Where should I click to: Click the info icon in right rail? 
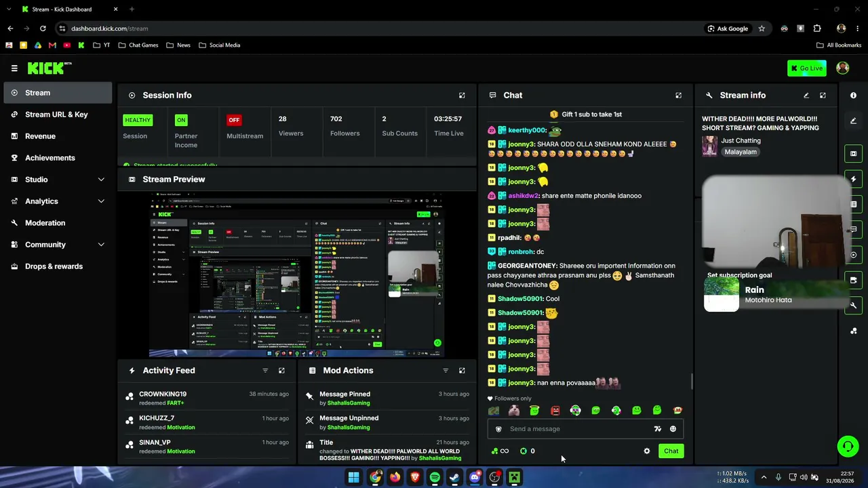pyautogui.click(x=853, y=96)
